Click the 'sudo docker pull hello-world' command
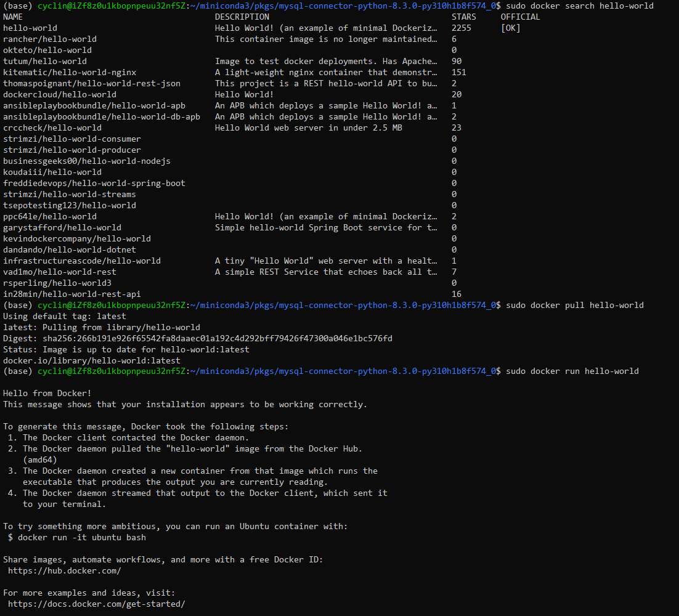Viewport: 679px width, 616px height. [x=575, y=305]
